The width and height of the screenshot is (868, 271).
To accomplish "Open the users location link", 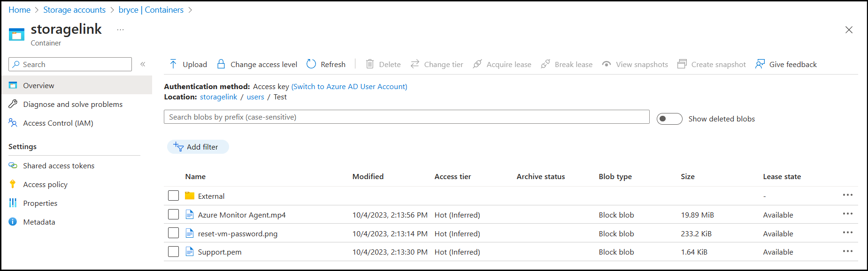I will click(255, 97).
